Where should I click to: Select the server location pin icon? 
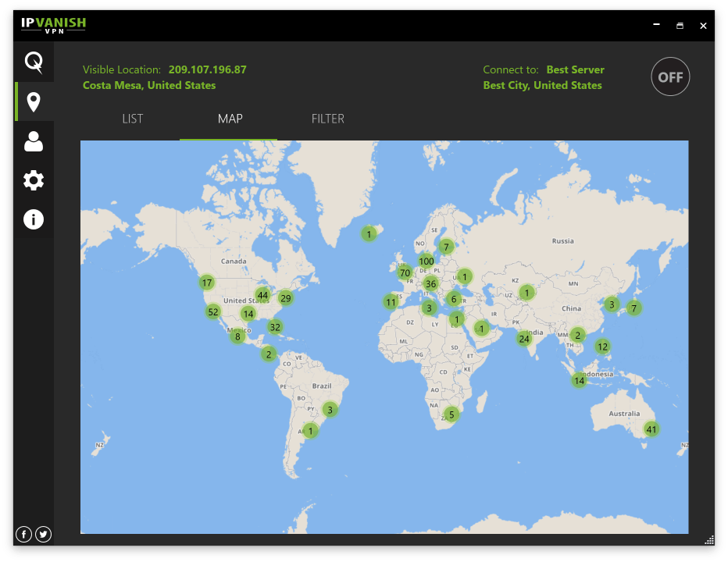34,102
